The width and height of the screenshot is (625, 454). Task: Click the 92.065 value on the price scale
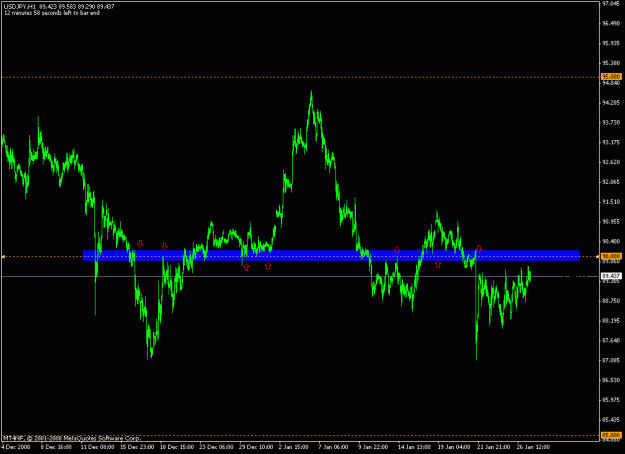(x=611, y=182)
